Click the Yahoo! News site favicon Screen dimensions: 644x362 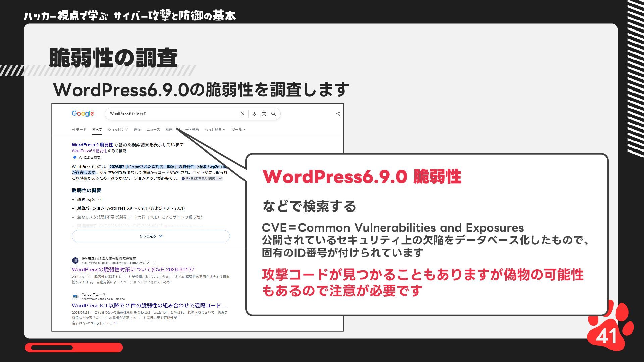pos(75,297)
